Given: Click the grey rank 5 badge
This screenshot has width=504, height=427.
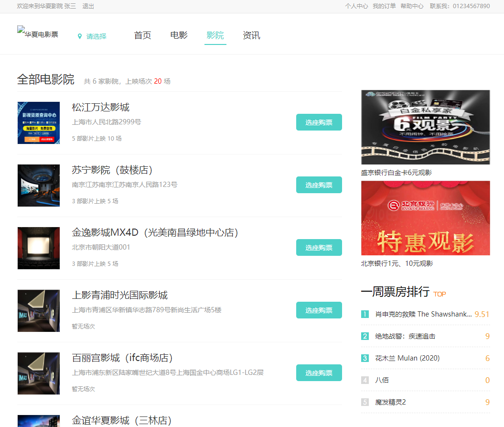Looking at the screenshot, I should [365, 402].
